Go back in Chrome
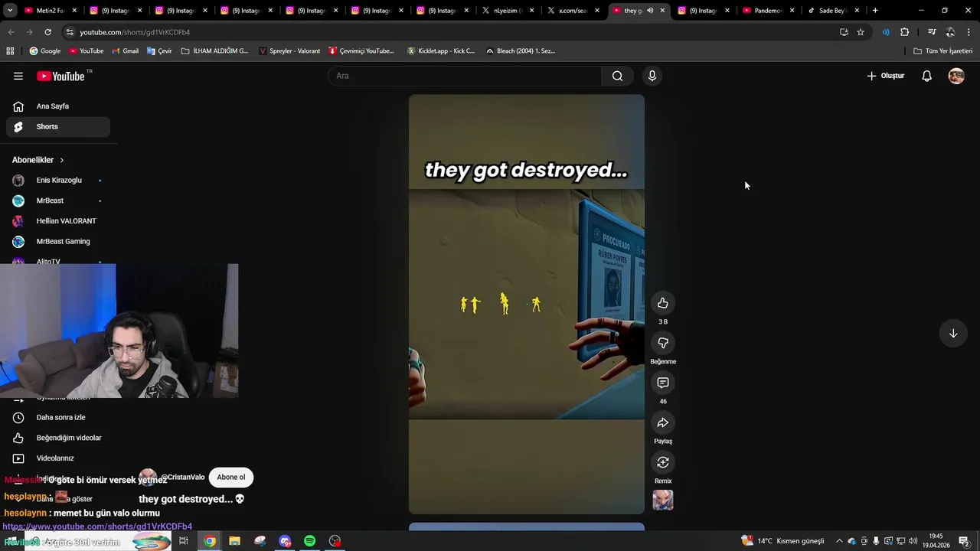 tap(11, 32)
